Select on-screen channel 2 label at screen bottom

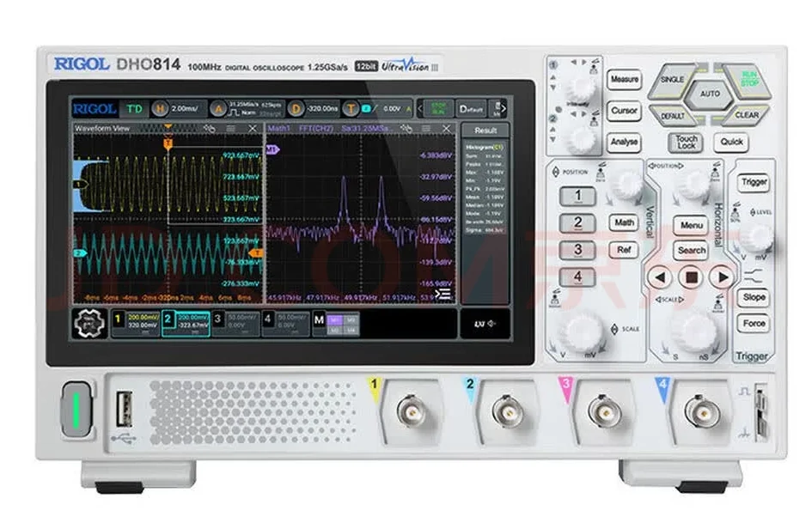point(186,323)
